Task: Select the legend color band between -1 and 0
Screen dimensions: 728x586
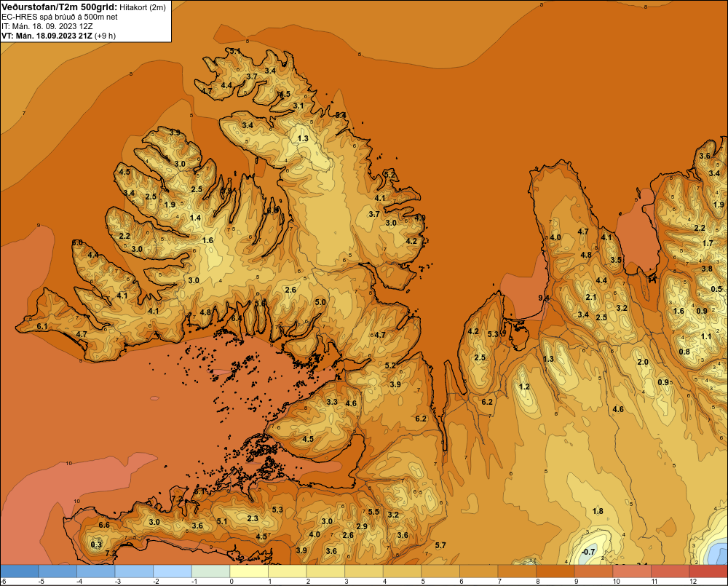Action: (x=211, y=571)
